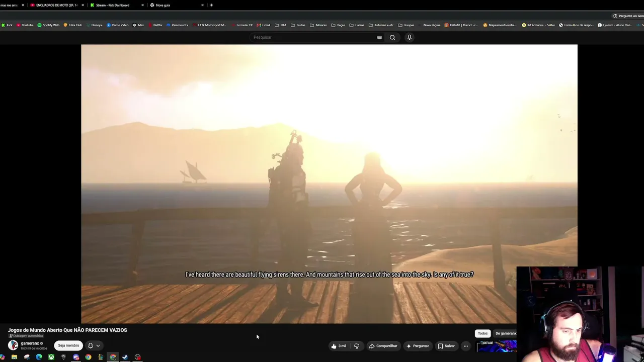Close the ENQUADROS DE MOTO tab
644x362 pixels.
[x=83, y=5]
